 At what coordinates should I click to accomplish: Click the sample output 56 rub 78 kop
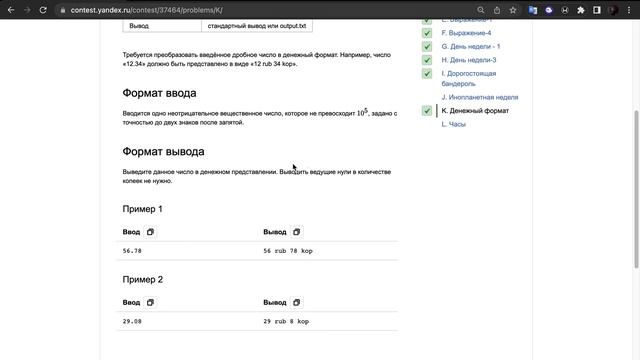[288, 251]
